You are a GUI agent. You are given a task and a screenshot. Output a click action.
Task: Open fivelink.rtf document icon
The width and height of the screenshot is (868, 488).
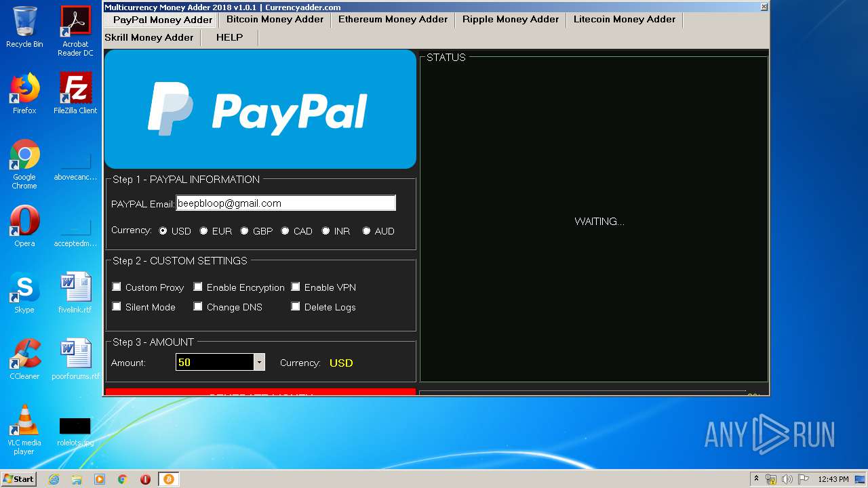click(x=75, y=293)
